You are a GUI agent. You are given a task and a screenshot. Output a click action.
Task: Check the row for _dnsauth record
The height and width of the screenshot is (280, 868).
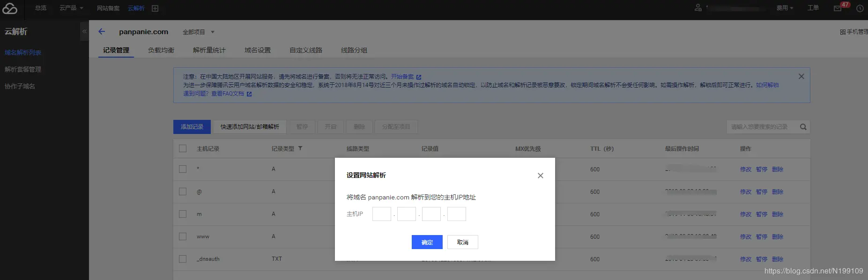tap(183, 259)
